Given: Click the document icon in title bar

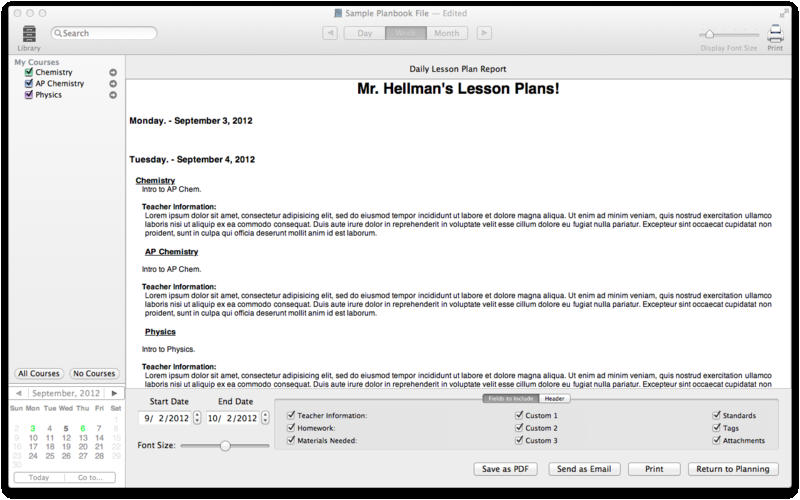Looking at the screenshot, I should pyautogui.click(x=338, y=13).
